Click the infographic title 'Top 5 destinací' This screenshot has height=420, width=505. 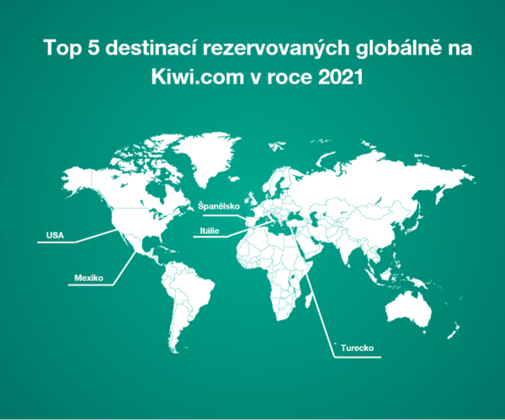120,48
